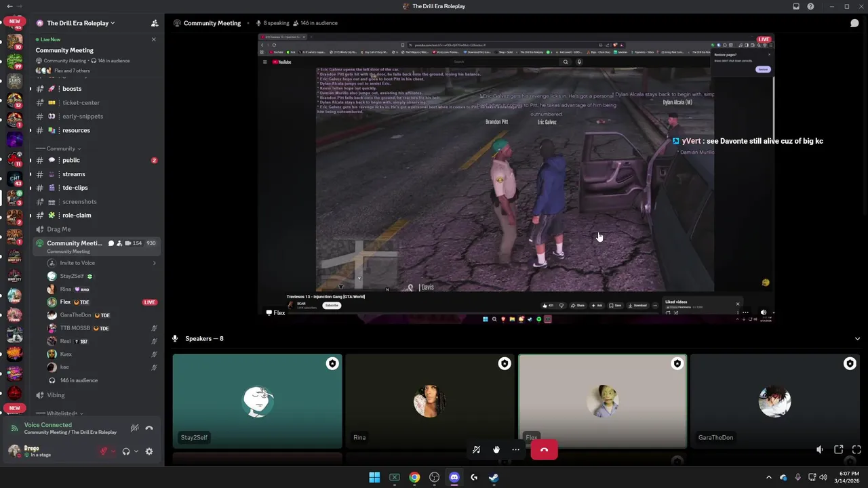Open the screenshots channel
The width and height of the screenshot is (868, 488).
[x=96, y=201]
